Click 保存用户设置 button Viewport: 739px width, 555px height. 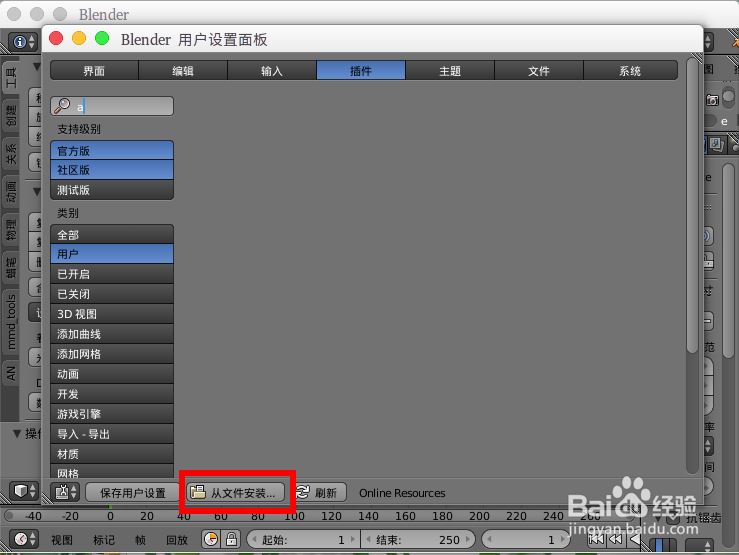pyautogui.click(x=132, y=493)
